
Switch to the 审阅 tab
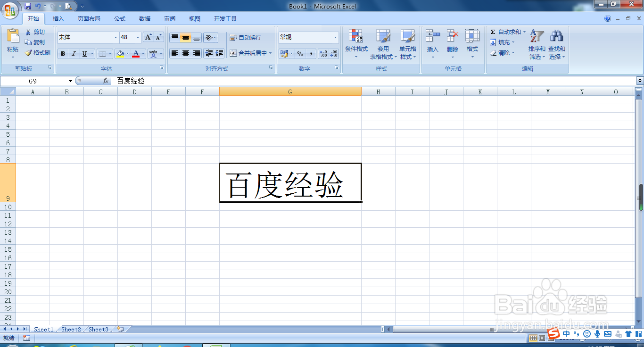point(170,19)
